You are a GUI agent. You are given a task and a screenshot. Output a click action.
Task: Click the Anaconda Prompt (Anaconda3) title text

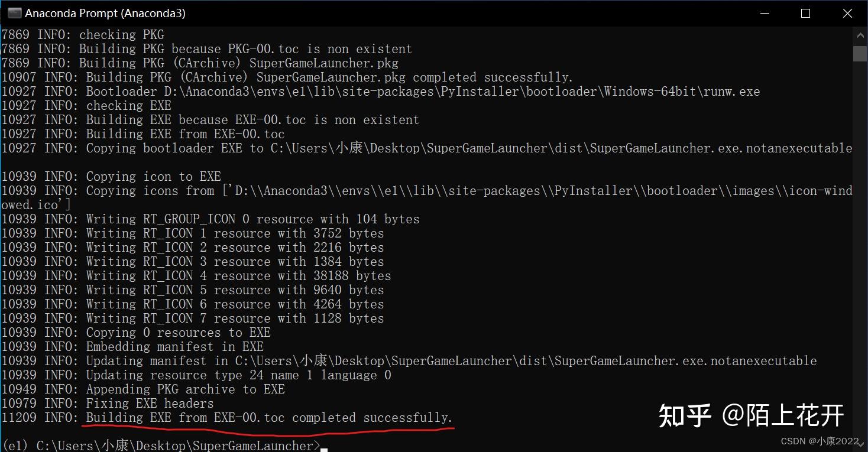(x=105, y=13)
